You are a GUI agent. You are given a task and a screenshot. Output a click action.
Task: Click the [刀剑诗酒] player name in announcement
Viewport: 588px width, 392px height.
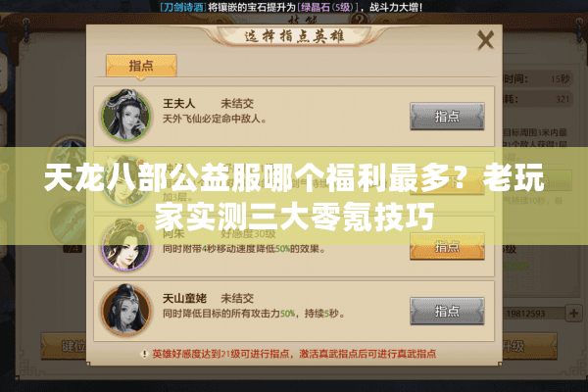[183, 7]
